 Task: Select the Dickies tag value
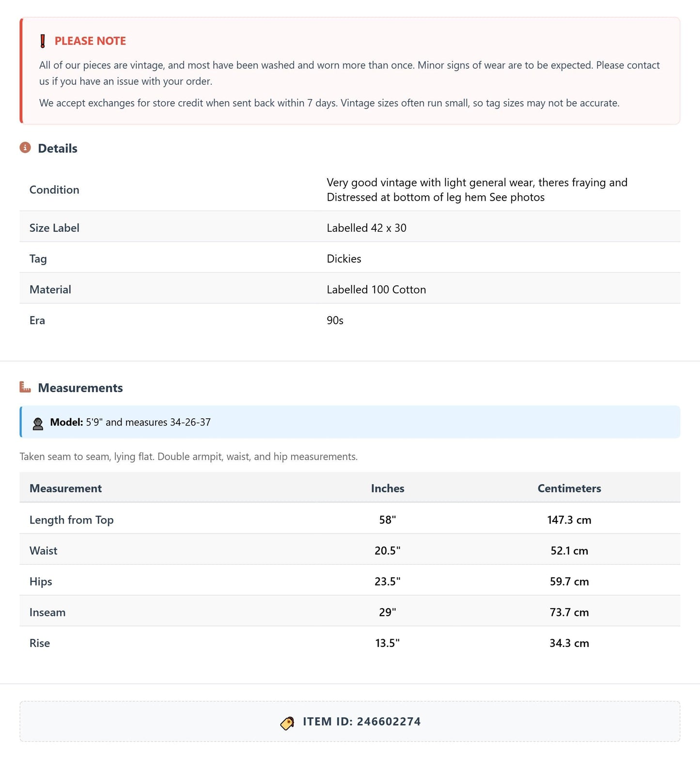tap(344, 259)
